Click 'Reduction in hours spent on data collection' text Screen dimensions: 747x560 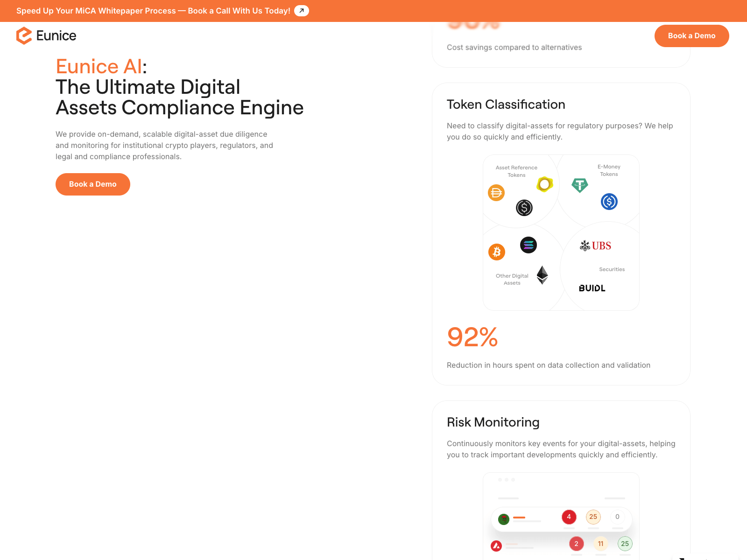pos(549,365)
